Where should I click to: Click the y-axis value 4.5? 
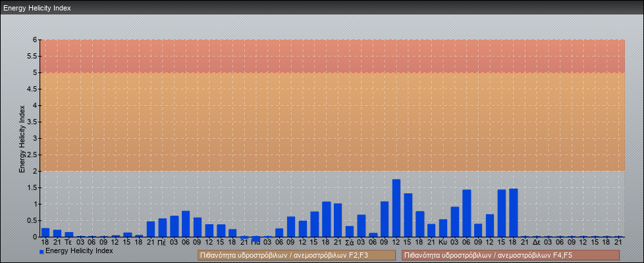pyautogui.click(x=32, y=89)
